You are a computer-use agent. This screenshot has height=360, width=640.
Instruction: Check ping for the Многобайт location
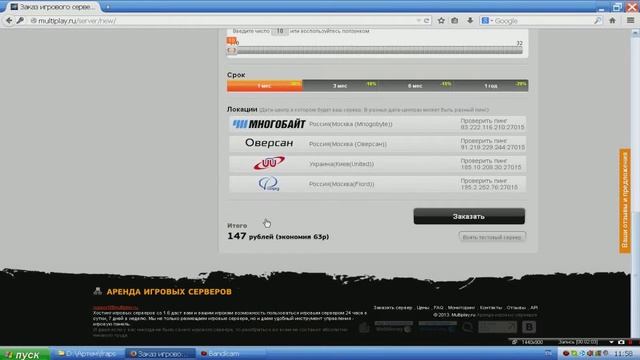[x=492, y=124]
